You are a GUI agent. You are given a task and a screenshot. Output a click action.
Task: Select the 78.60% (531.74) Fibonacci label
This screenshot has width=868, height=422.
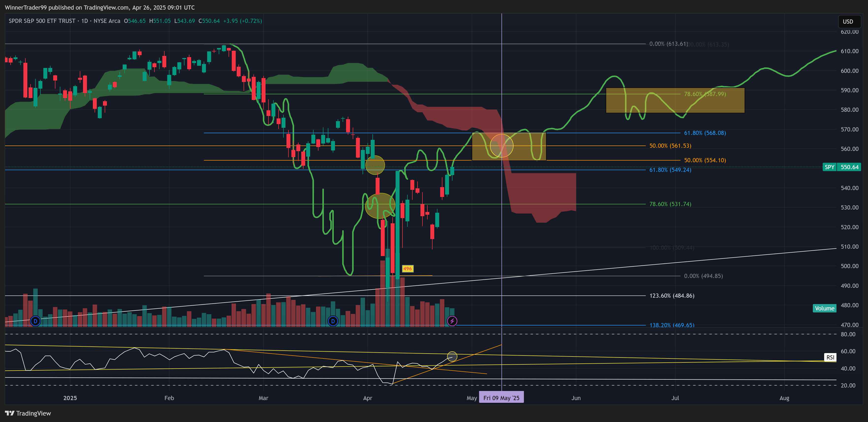click(x=670, y=204)
